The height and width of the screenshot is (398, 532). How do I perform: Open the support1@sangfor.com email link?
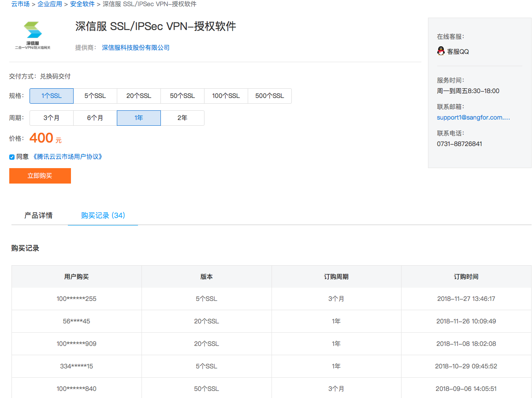click(473, 117)
